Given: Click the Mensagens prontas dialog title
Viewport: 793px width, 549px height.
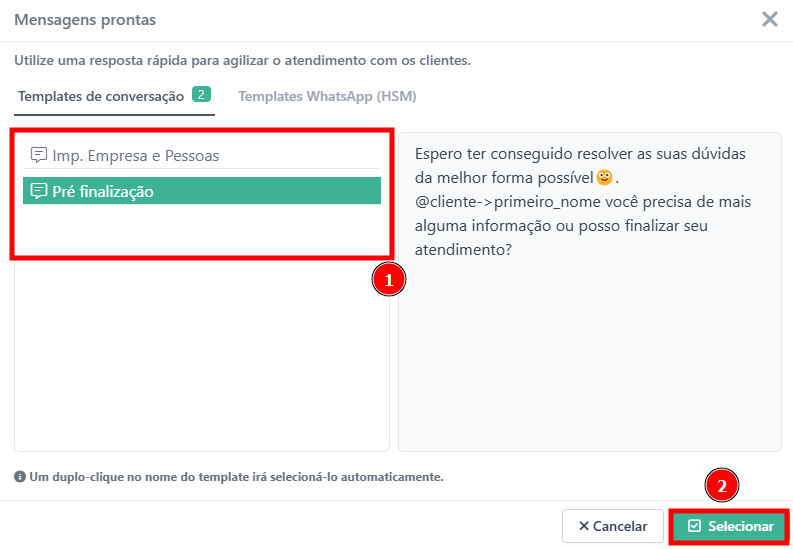Looking at the screenshot, I should 85,20.
